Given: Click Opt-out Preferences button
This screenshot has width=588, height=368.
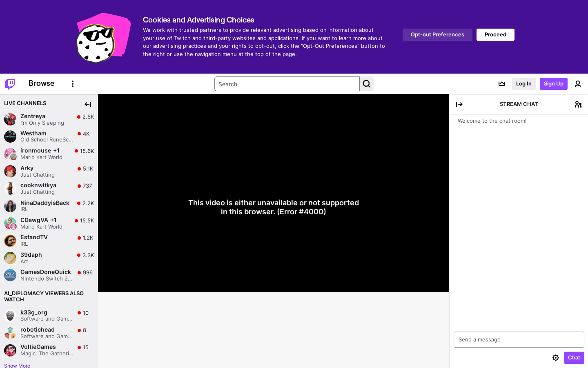Looking at the screenshot, I should pos(437,35).
